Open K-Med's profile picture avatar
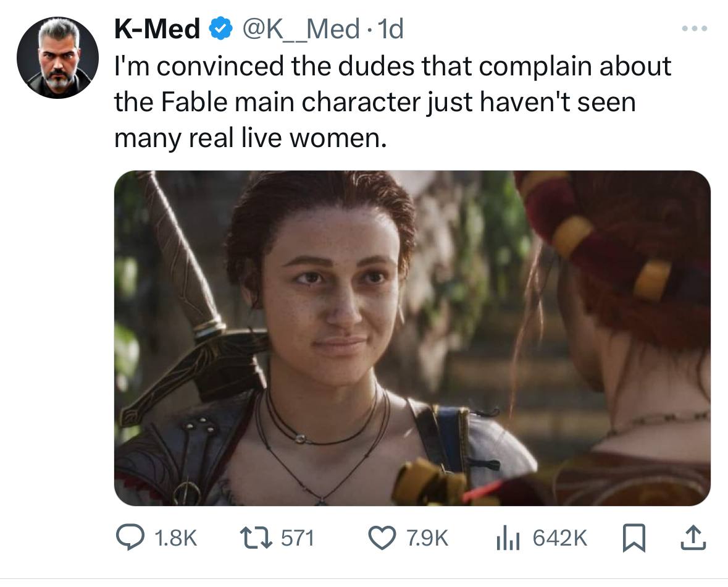 tap(57, 57)
